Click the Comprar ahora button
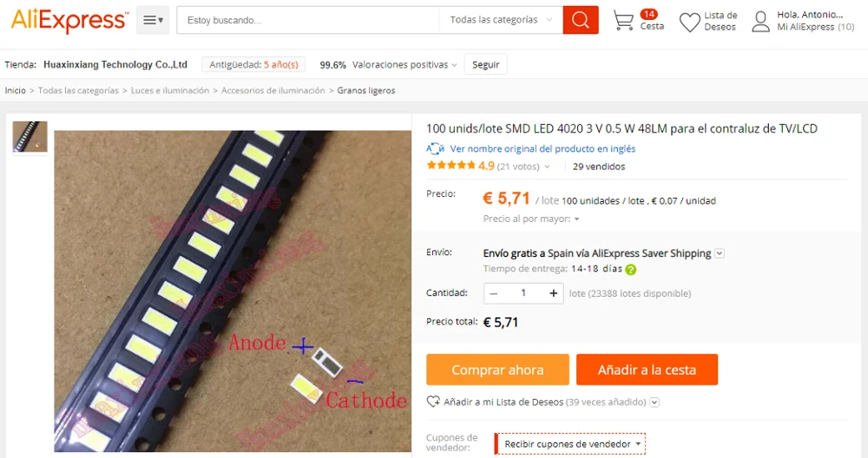This screenshot has height=458, width=868. pos(497,370)
